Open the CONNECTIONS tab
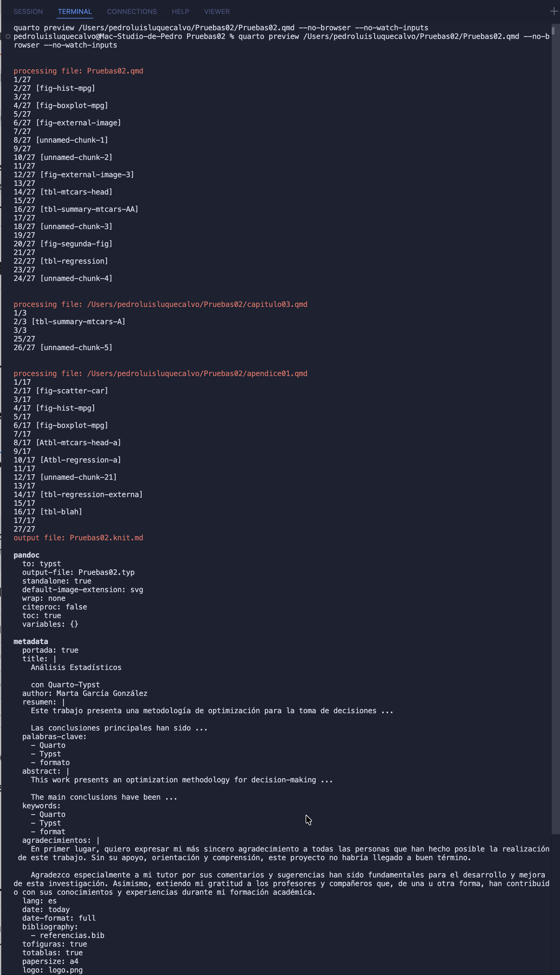 [x=132, y=11]
